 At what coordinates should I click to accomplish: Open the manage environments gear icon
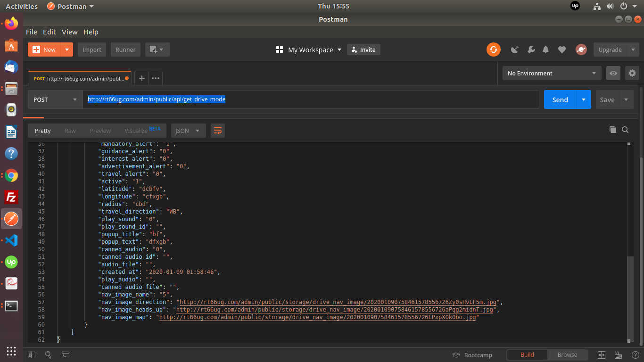tap(632, 73)
